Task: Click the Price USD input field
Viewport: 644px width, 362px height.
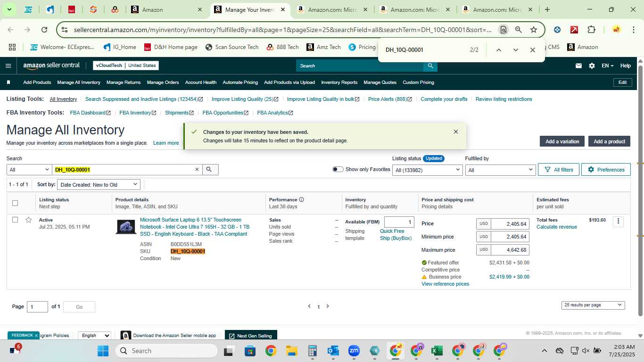Action: (x=510, y=224)
